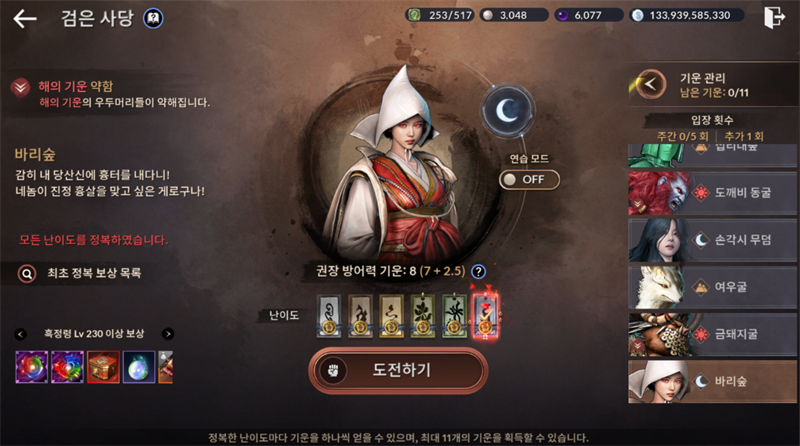Click the exit door icon
Image resolution: width=800 pixels, height=446 pixels.
[x=773, y=17]
